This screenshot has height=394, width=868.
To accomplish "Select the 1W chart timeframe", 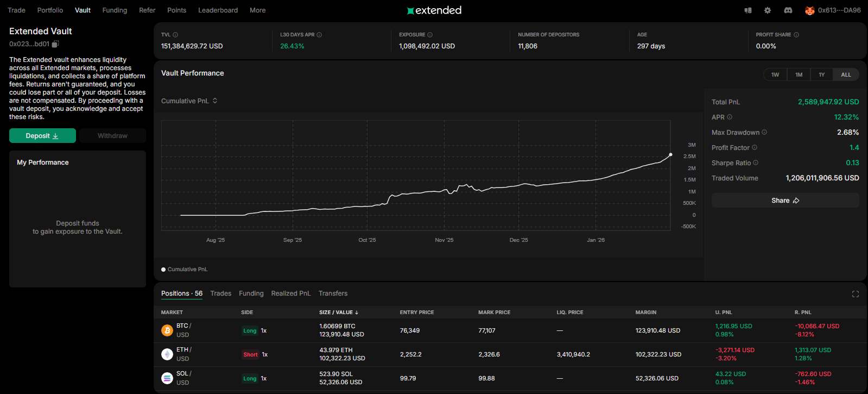I will pos(775,74).
